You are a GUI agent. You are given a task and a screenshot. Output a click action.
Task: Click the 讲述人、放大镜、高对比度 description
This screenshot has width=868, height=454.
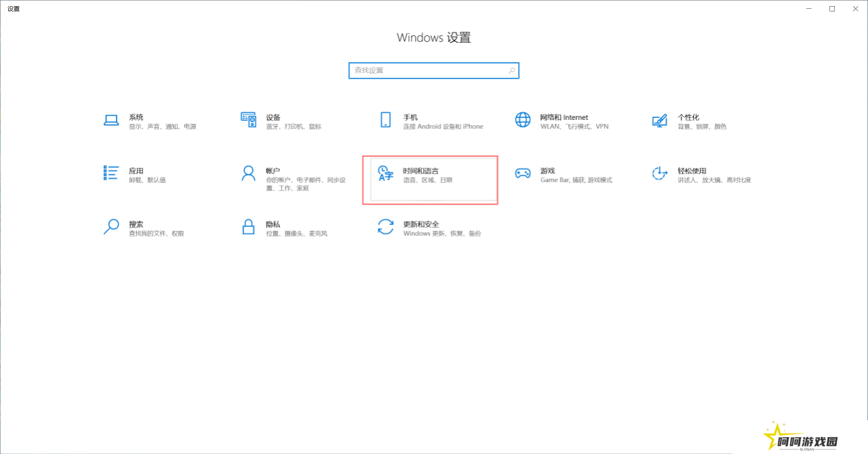[714, 180]
